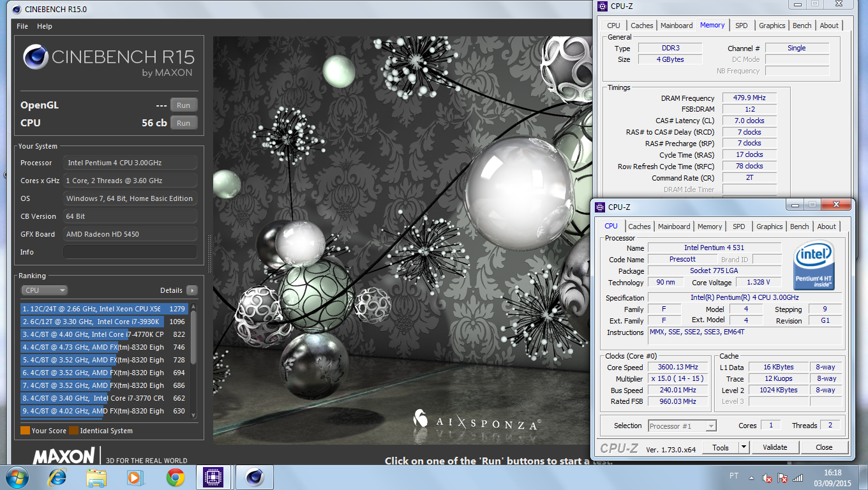Click the Cinebench R15 logo icon
This screenshot has width=868, height=490.
(36, 57)
